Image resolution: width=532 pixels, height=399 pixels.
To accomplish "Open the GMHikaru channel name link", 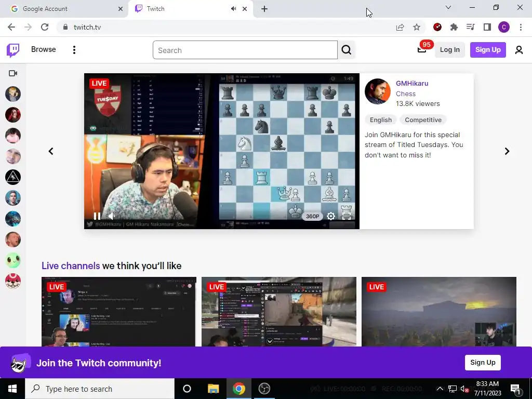I will [412, 84].
